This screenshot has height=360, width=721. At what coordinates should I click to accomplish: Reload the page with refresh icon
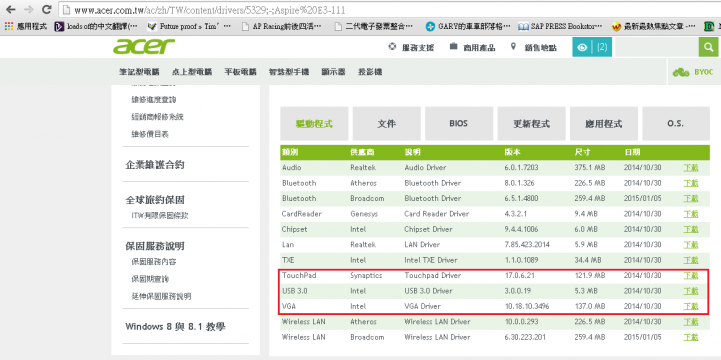point(46,9)
